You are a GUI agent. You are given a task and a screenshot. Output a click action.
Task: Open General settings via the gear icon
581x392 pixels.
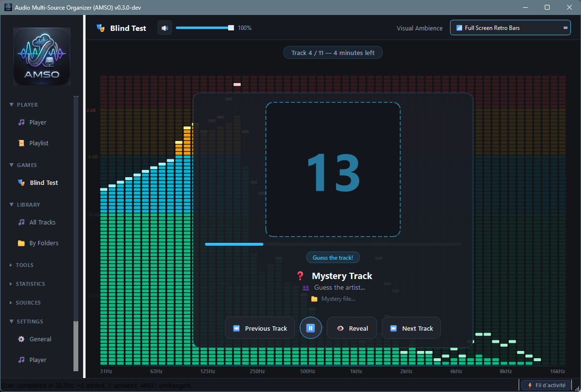point(21,339)
